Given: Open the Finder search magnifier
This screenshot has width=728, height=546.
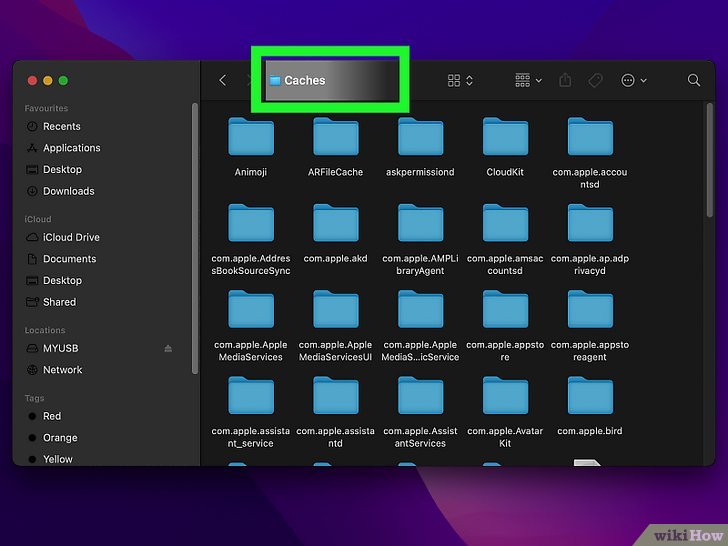Looking at the screenshot, I should click(694, 80).
